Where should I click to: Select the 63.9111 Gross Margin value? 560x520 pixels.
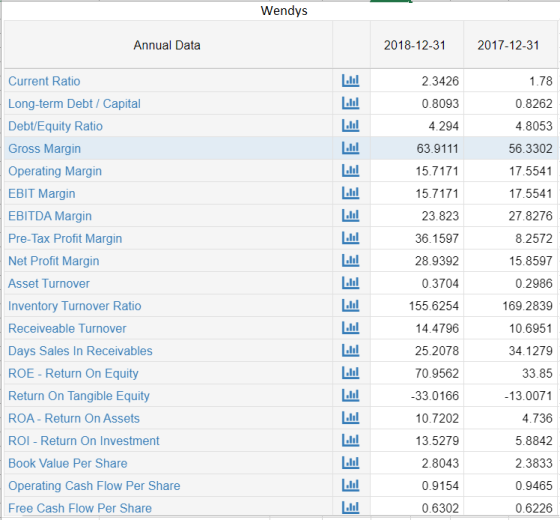tap(438, 149)
